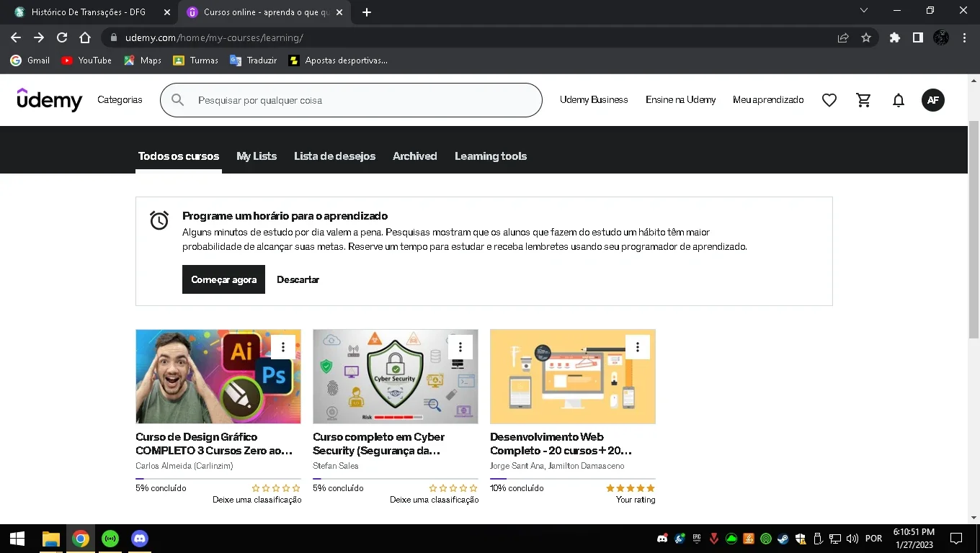Open the Chrome extensions puzzle icon
The width and height of the screenshot is (980, 553).
(895, 37)
